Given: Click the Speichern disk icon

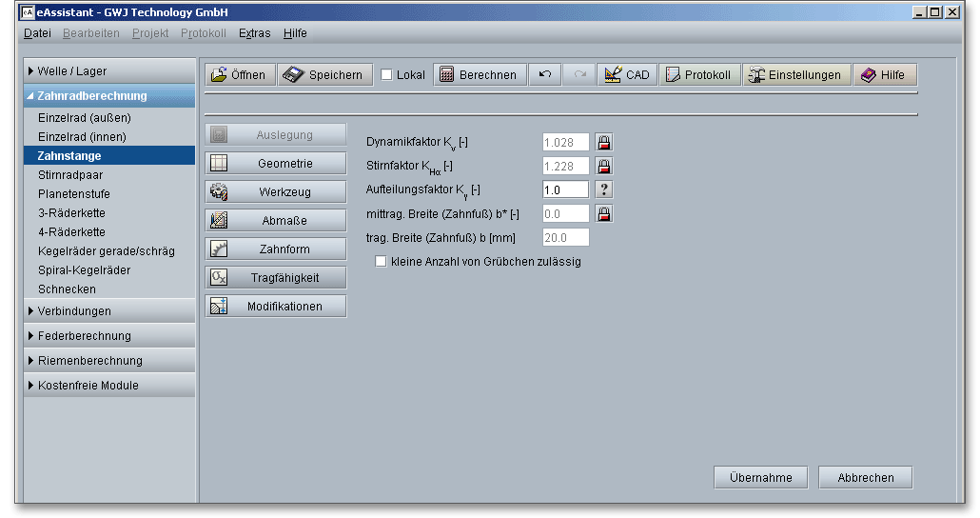Looking at the screenshot, I should (294, 74).
